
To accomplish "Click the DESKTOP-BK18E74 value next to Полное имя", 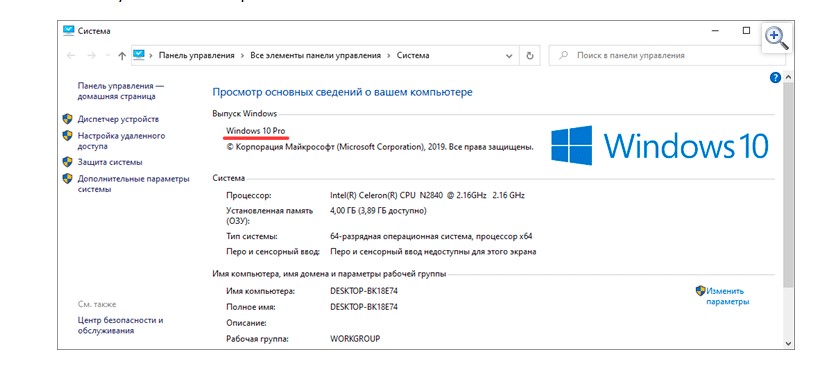I will coord(364,307).
